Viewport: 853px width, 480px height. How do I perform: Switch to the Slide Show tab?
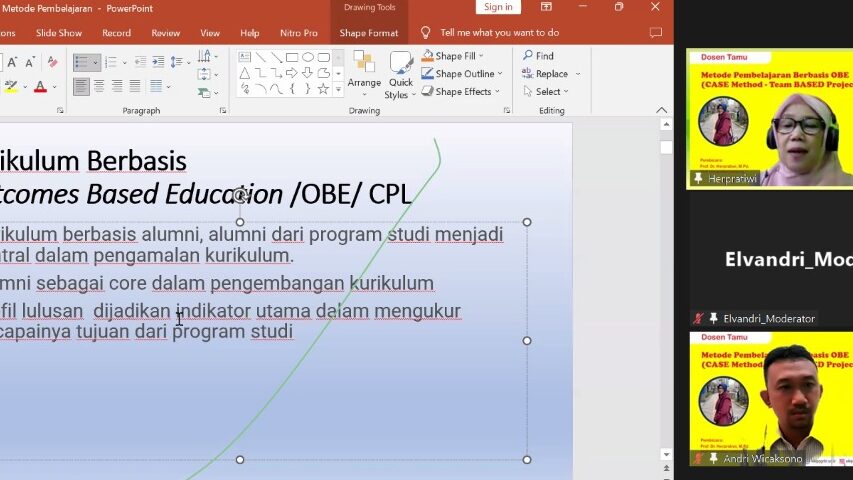click(x=59, y=33)
